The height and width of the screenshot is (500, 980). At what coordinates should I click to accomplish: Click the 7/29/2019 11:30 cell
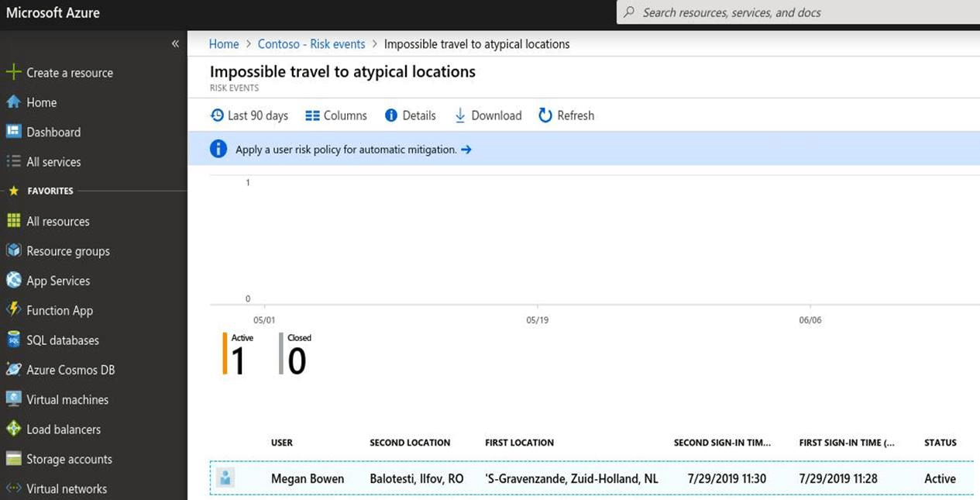pyautogui.click(x=727, y=479)
